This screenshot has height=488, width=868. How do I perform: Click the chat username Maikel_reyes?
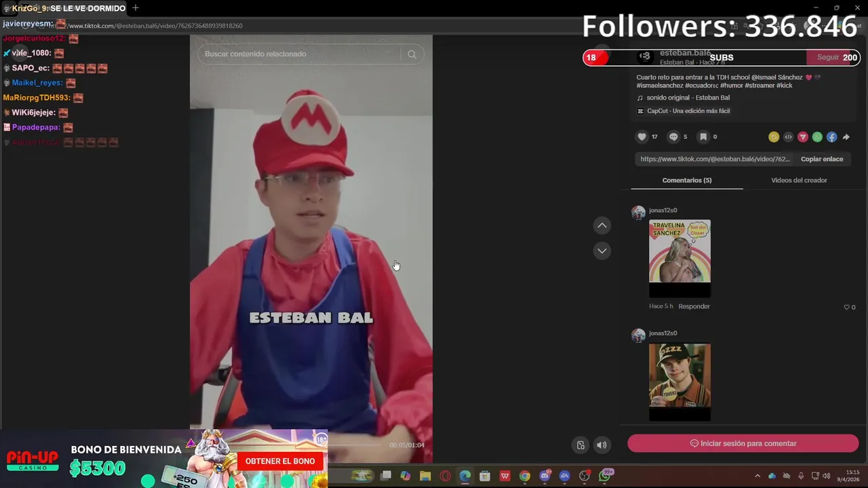[x=37, y=83]
